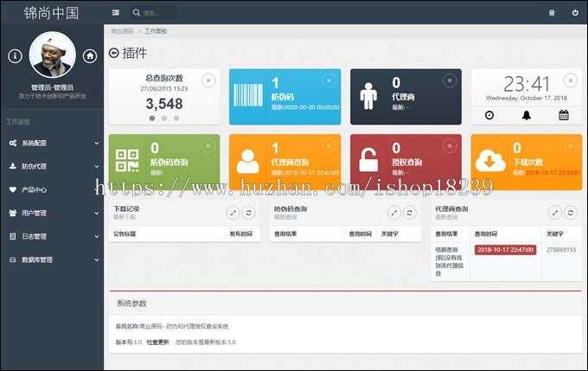
Task: Expand the 用户管理 sidebar menu
Action: click(x=53, y=213)
